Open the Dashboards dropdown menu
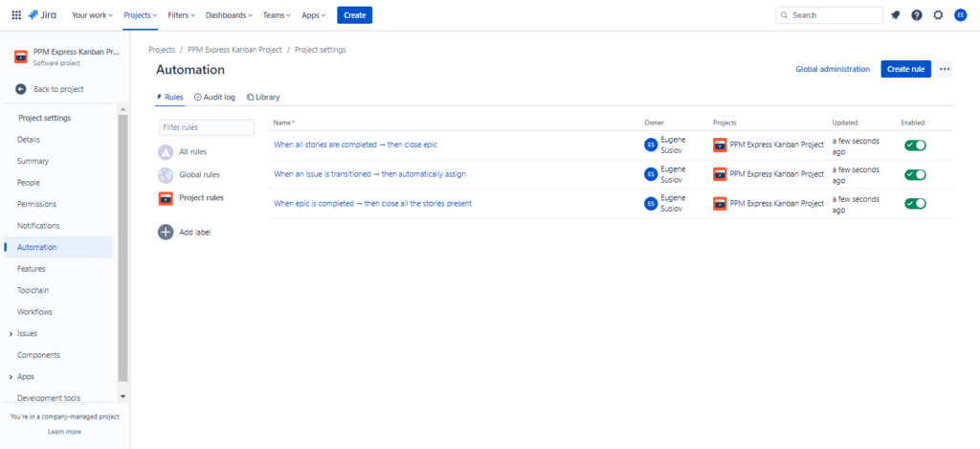 coord(229,15)
